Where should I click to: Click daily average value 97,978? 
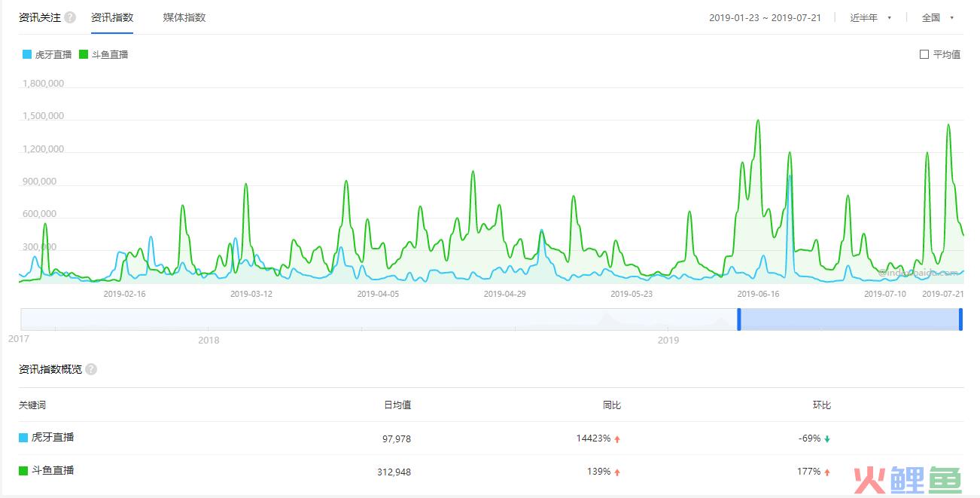[x=397, y=438]
